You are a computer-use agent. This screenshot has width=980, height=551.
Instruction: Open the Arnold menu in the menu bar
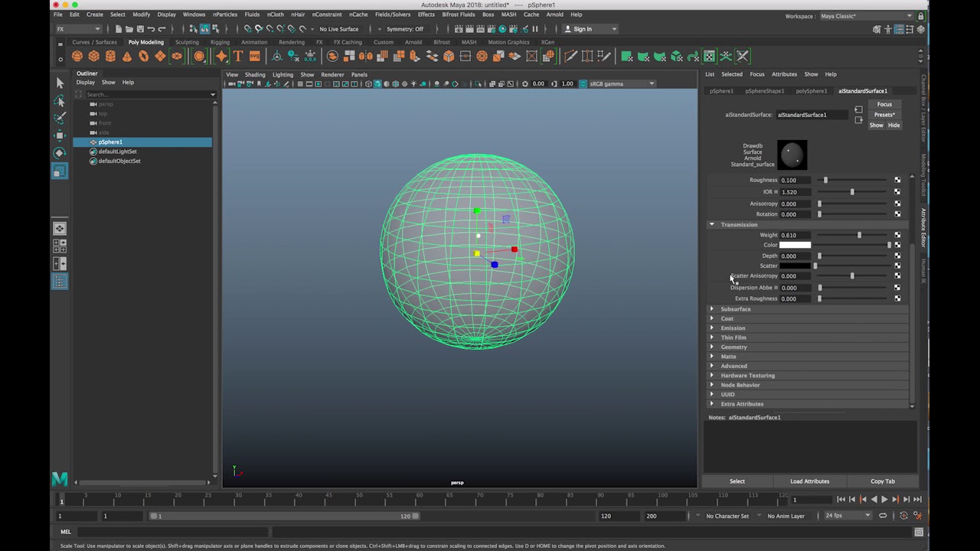[554, 15]
